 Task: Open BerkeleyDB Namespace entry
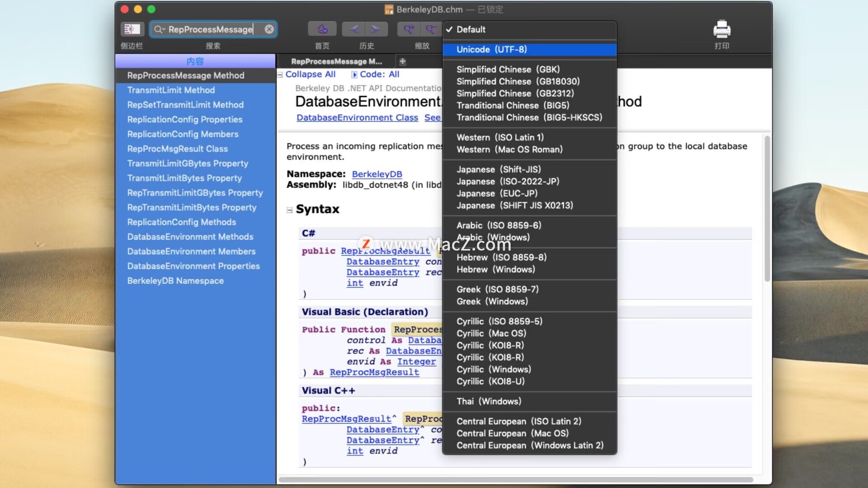pos(195,281)
